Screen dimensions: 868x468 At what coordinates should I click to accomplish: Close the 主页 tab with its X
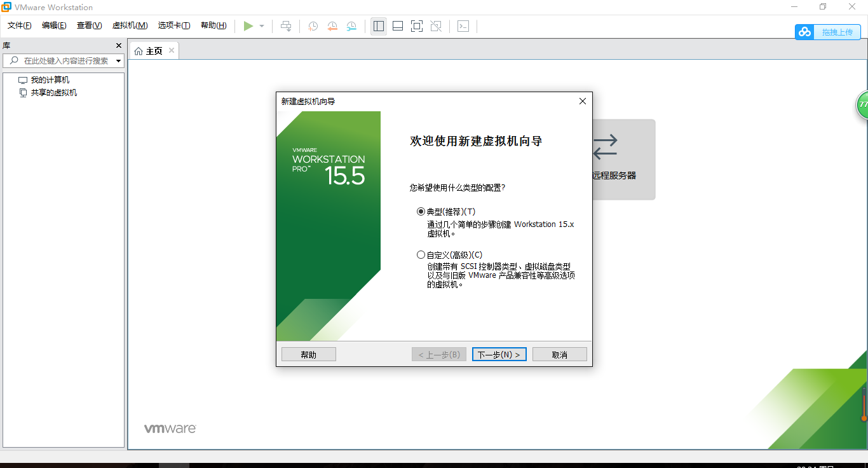click(x=171, y=51)
